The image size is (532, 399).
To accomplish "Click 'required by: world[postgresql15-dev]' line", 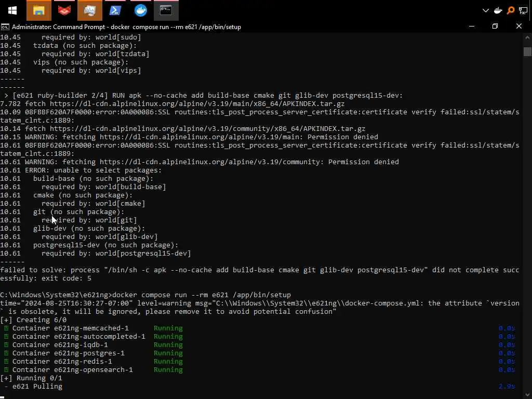I will 116,253.
